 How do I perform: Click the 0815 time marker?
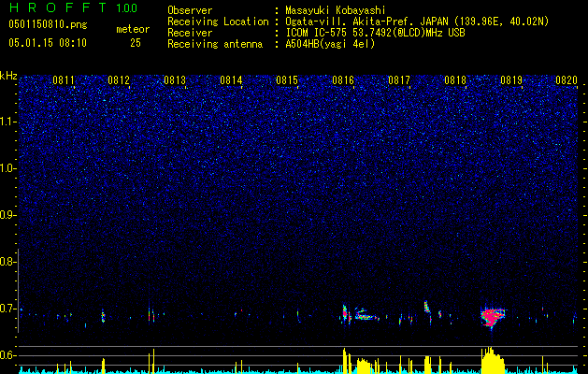point(287,80)
